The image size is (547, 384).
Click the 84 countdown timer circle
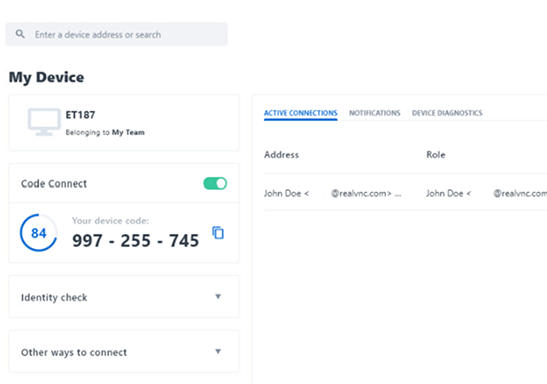(38, 233)
